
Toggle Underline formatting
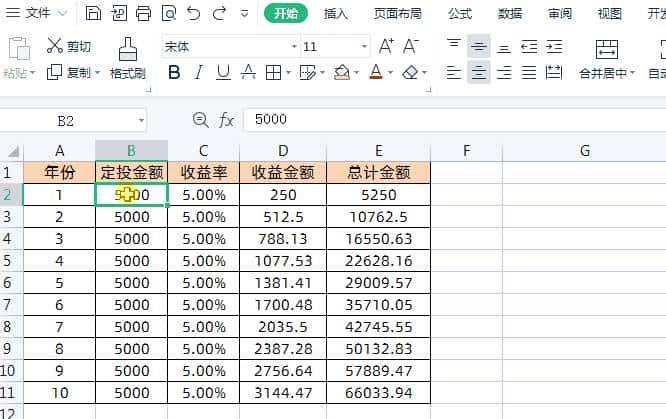pos(223,73)
